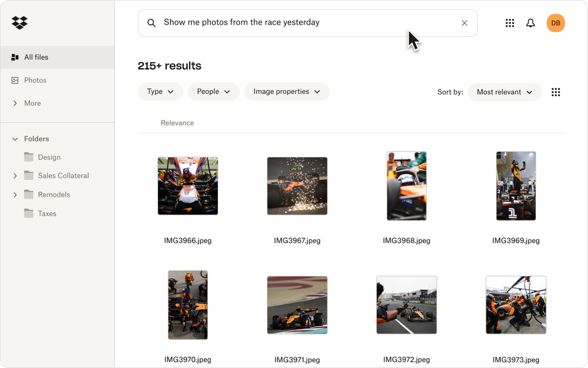Collapse the Folders section
The image size is (588, 368).
(15, 139)
